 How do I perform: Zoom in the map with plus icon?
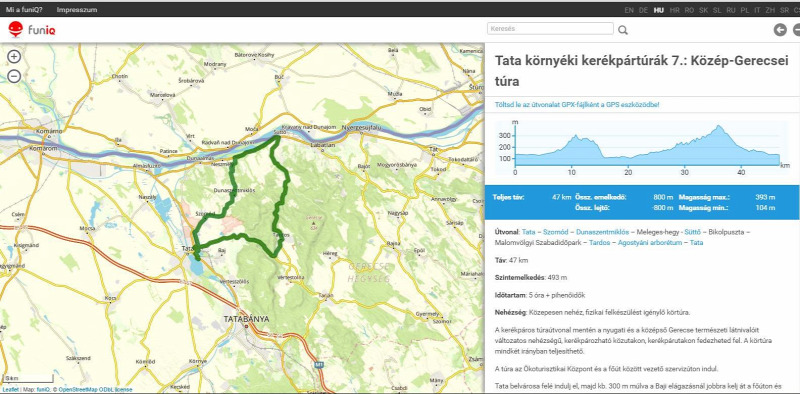point(14,57)
